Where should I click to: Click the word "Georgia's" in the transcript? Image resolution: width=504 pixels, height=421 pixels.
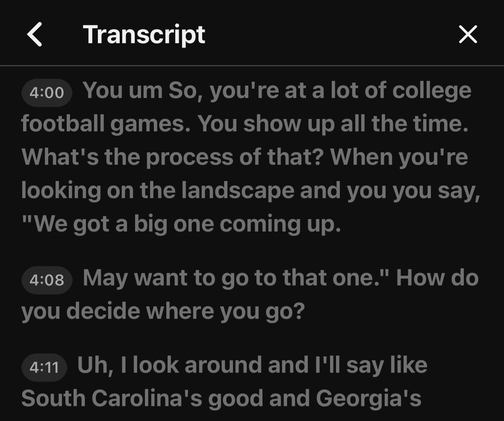pyautogui.click(x=368, y=398)
